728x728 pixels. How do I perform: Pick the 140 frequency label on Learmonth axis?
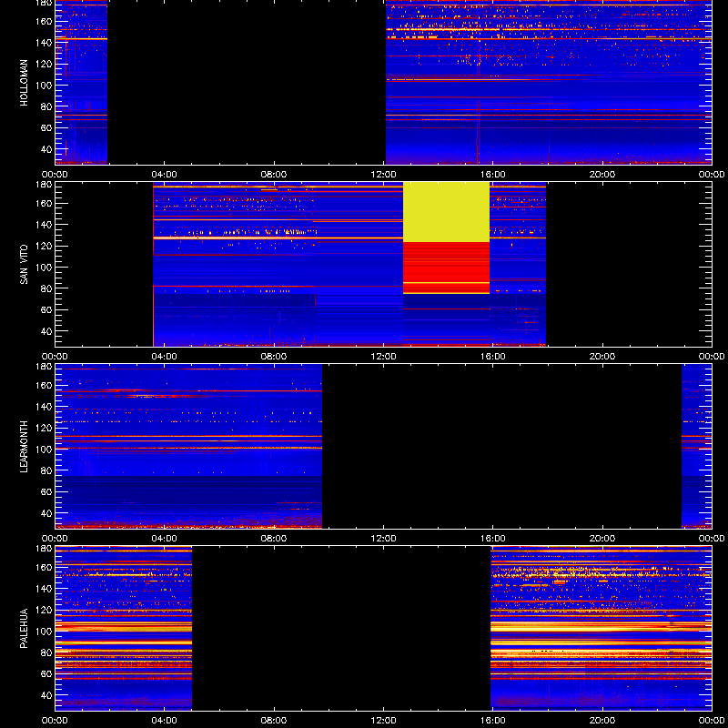(45, 407)
